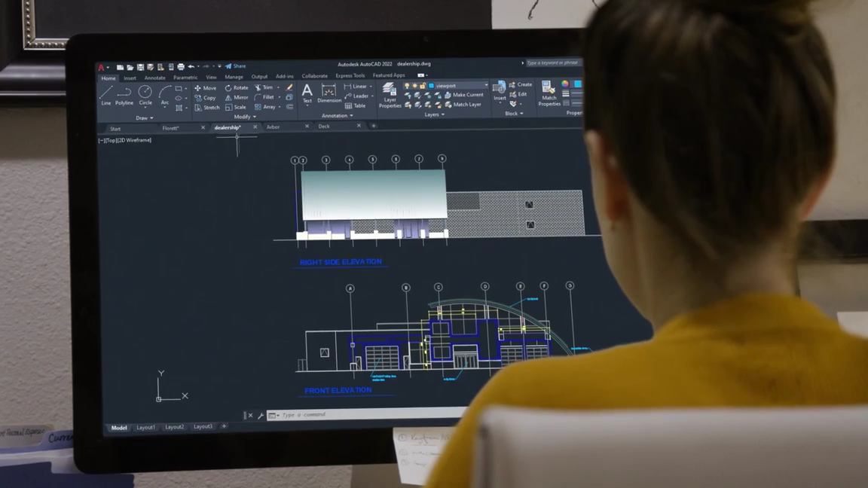Click Edit block button
This screenshot has width=868, height=488.
(518, 95)
